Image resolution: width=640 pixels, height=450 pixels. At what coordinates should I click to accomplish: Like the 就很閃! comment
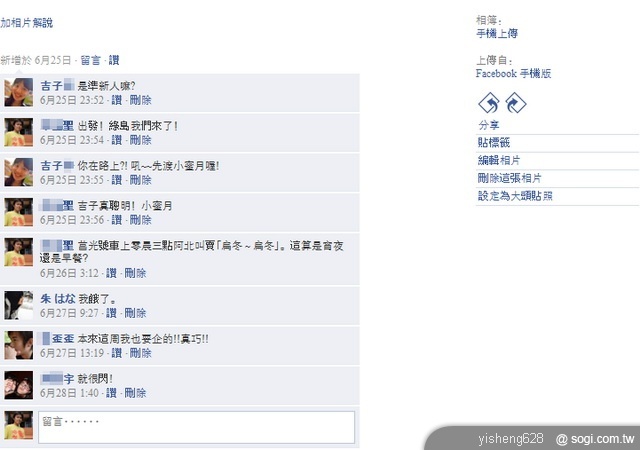pyautogui.click(x=111, y=393)
